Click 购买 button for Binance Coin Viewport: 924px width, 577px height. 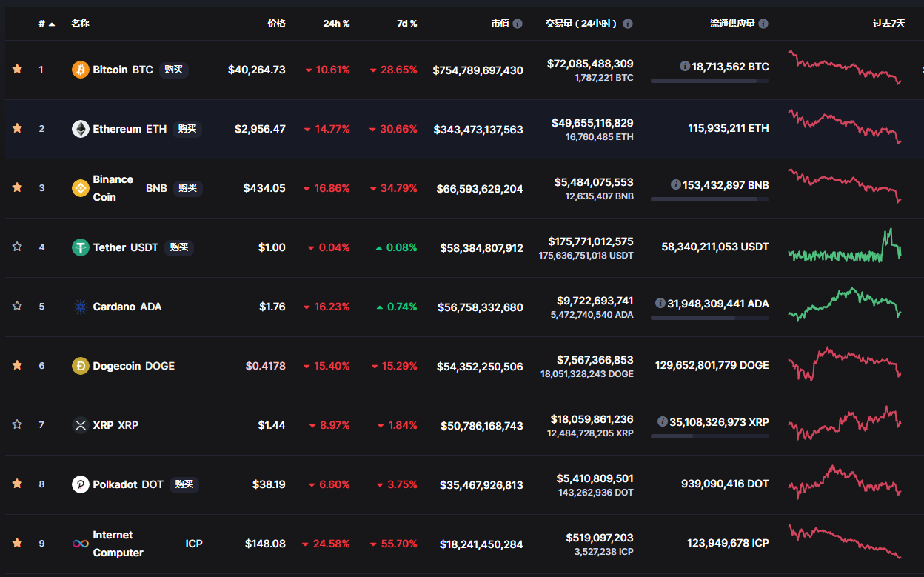point(188,188)
